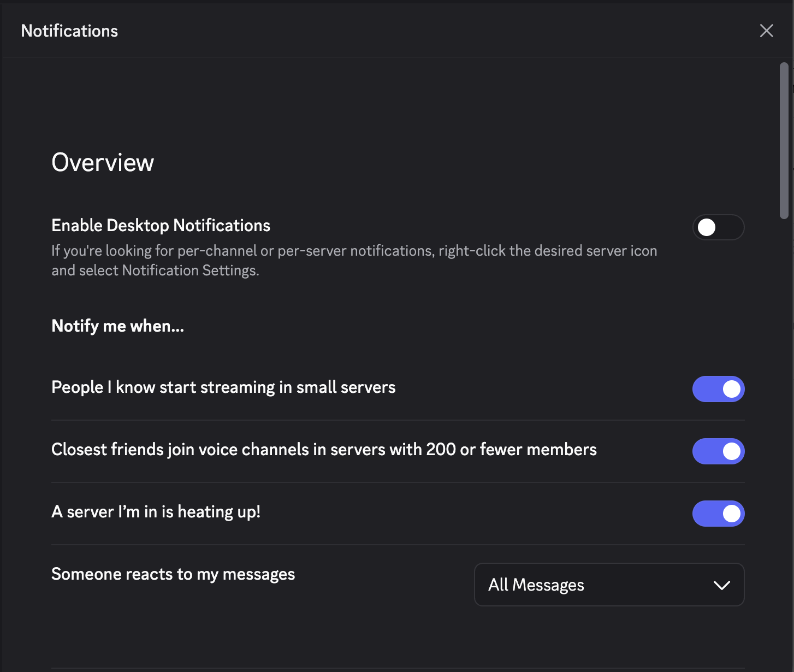The height and width of the screenshot is (672, 794).
Task: Turn off closest friends voice channel notifications
Action: click(718, 451)
